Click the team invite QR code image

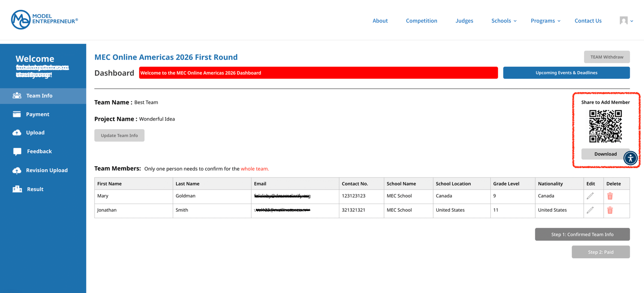(x=605, y=126)
